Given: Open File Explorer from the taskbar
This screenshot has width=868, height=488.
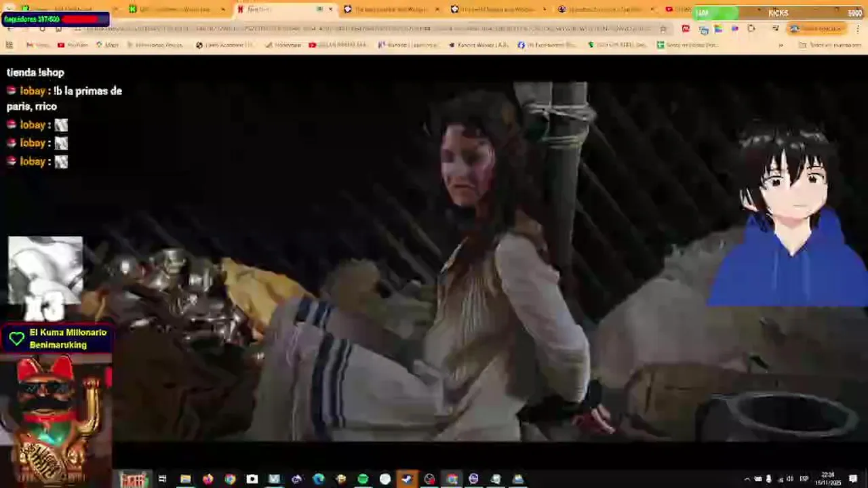Looking at the screenshot, I should pyautogui.click(x=185, y=479).
